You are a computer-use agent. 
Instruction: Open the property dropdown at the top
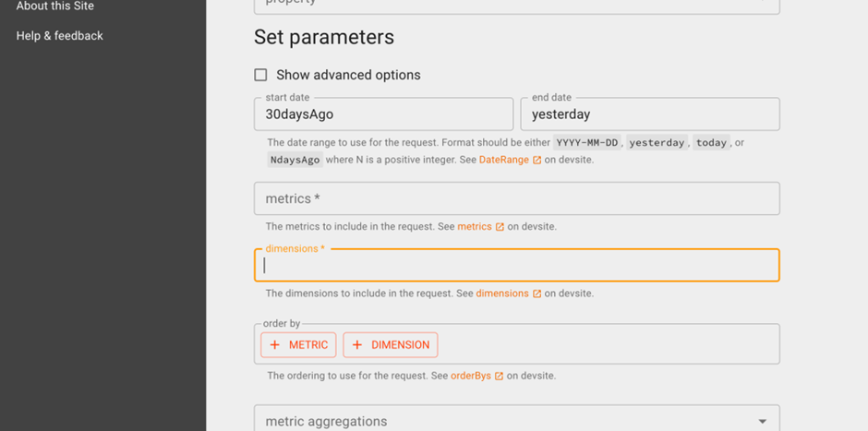[x=516, y=6]
